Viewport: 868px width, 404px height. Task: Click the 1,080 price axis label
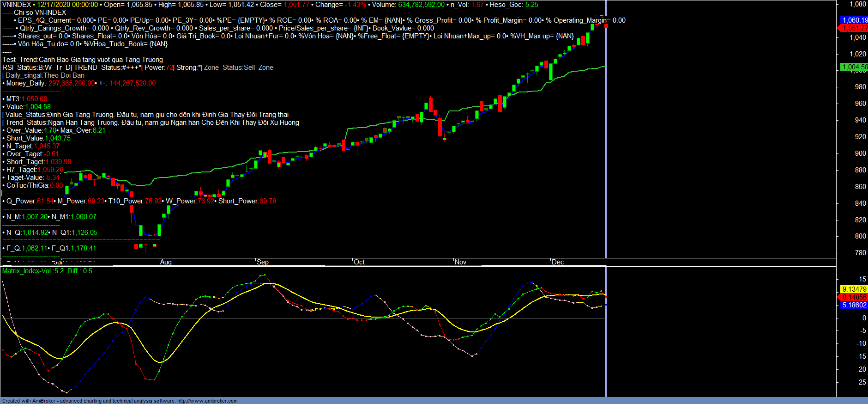click(858, 4)
